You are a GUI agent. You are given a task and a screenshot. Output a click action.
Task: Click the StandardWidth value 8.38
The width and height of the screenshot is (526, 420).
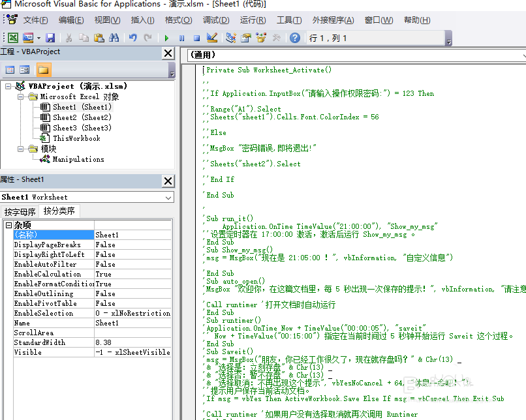pyautogui.click(x=133, y=342)
